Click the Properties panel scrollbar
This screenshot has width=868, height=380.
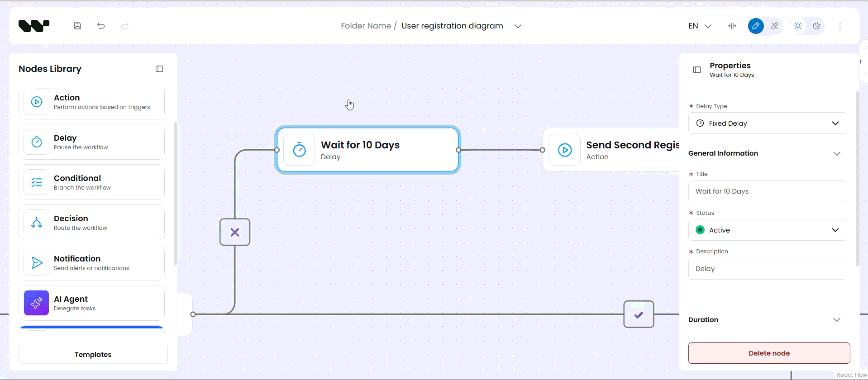pyautogui.click(x=857, y=179)
